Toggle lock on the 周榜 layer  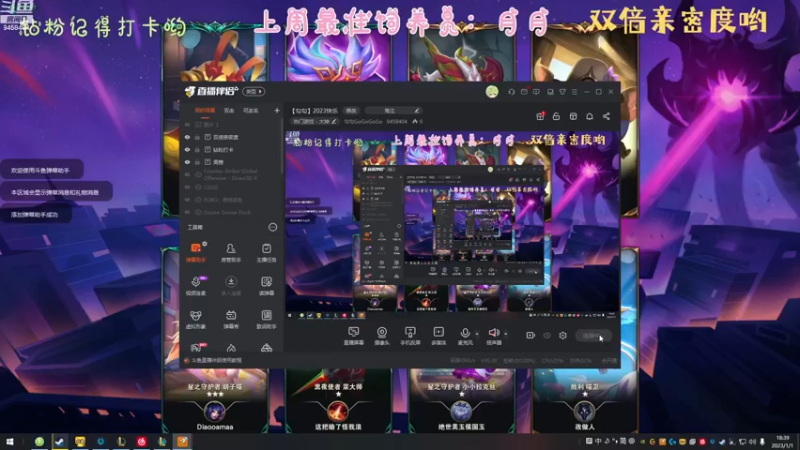coord(197,162)
